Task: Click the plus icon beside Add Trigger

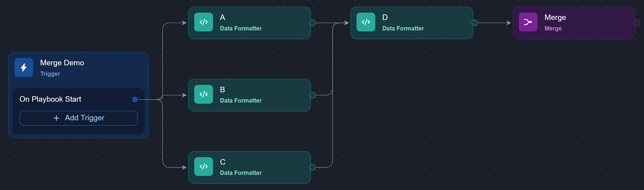Action: point(57,118)
